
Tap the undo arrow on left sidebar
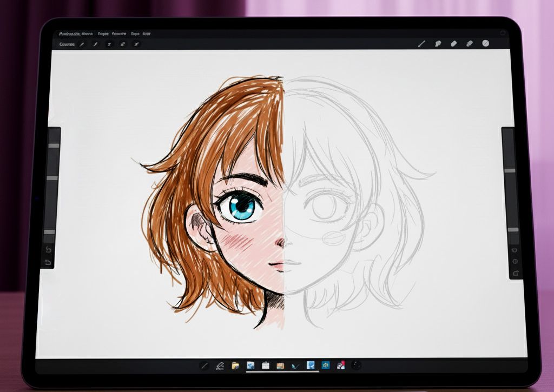[48, 250]
